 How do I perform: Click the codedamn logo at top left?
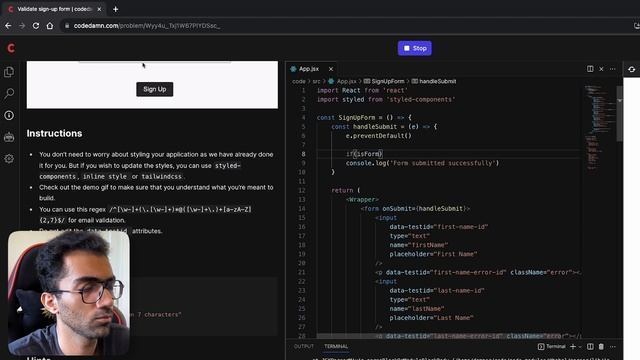11,48
